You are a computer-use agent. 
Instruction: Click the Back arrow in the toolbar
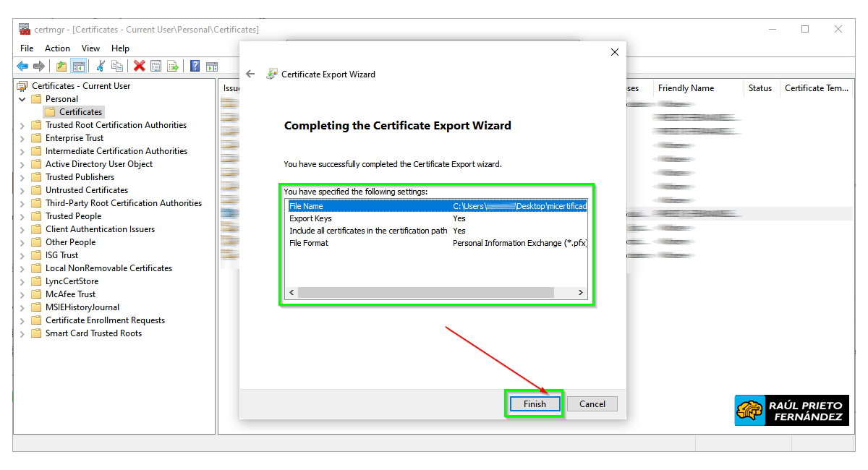22,67
